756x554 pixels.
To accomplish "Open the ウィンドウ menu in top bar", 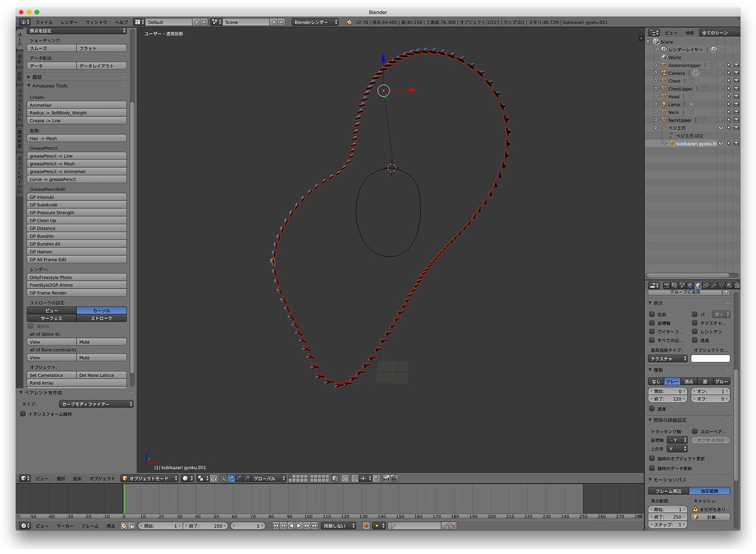I will coord(96,22).
